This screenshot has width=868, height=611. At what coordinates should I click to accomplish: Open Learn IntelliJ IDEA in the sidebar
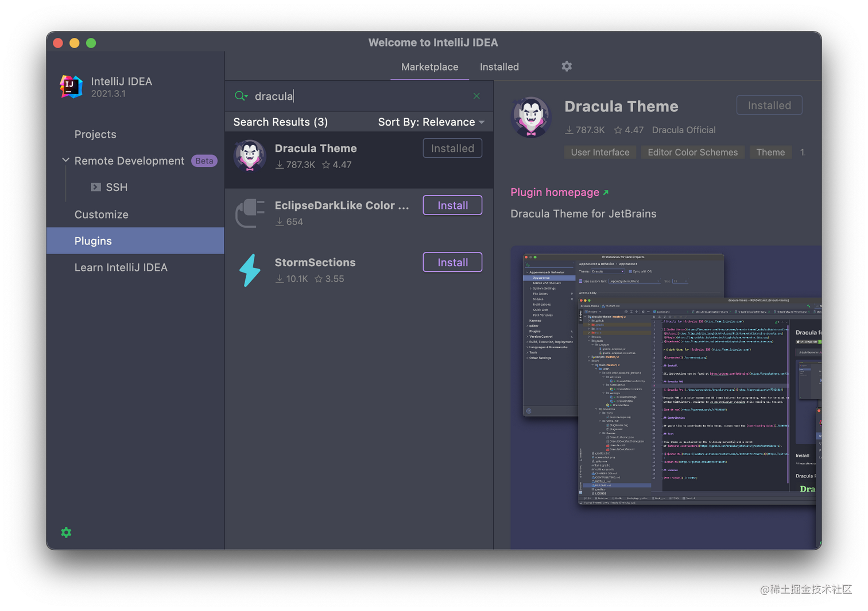(121, 267)
